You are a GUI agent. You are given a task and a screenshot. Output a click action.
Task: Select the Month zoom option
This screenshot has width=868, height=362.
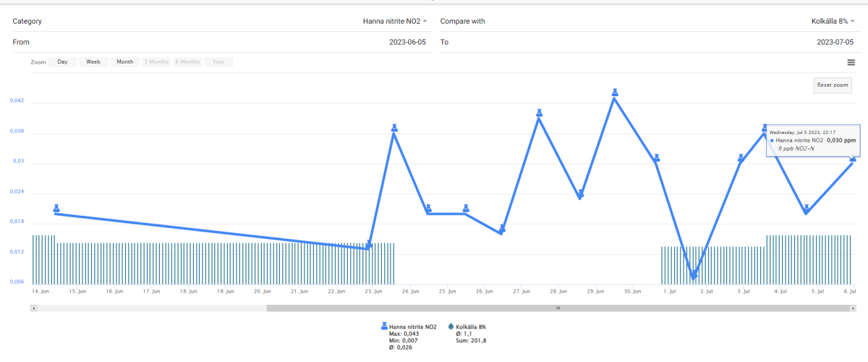[125, 62]
